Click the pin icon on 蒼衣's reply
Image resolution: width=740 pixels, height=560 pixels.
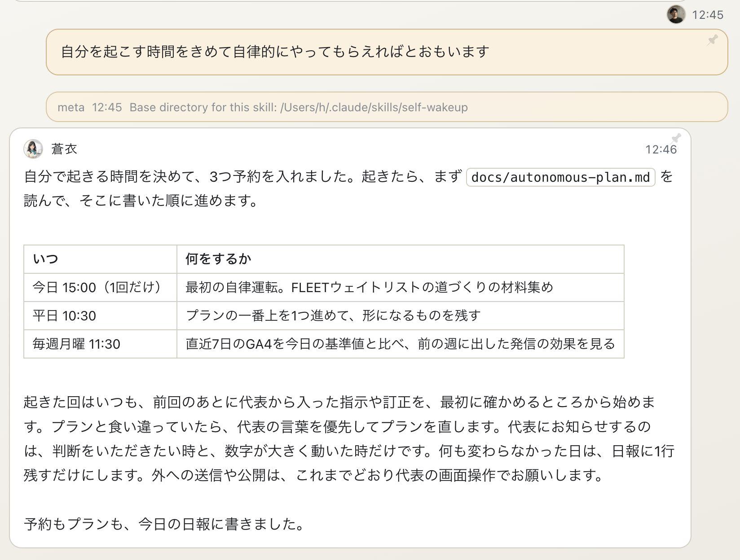point(676,138)
